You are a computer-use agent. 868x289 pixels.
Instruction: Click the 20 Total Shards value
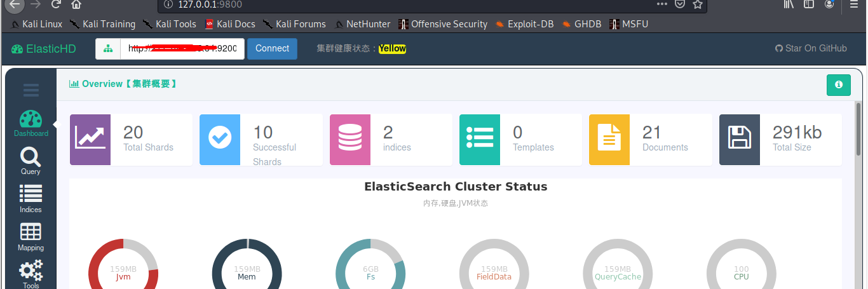[x=133, y=132]
